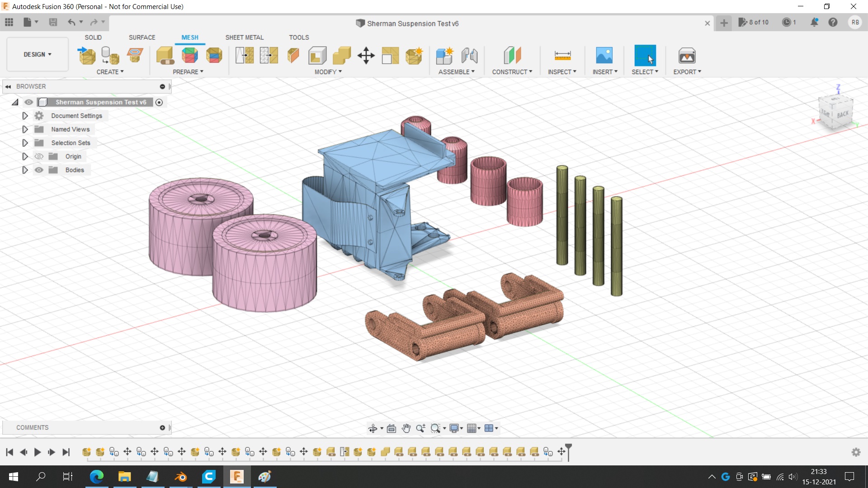Select the Pan hand tool in navigation bar
Screen dimensions: 868x488
[406, 428]
